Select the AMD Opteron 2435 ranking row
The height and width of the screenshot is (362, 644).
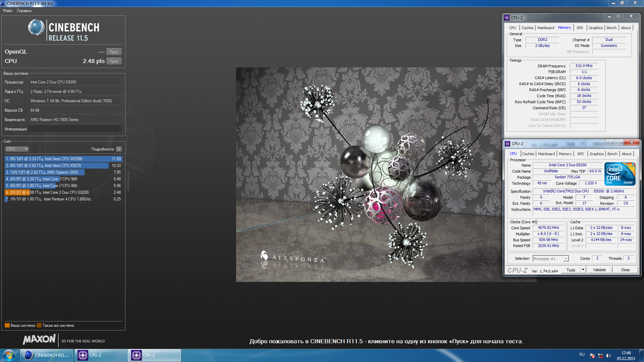pyautogui.click(x=63, y=172)
